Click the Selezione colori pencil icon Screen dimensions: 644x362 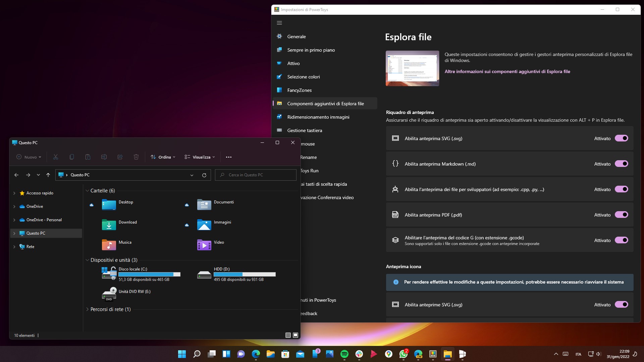(279, 77)
